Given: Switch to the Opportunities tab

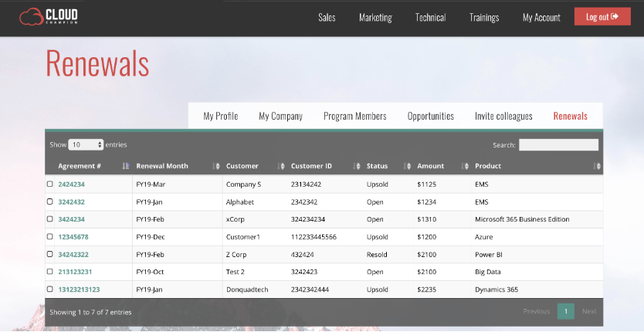Looking at the screenshot, I should [430, 117].
